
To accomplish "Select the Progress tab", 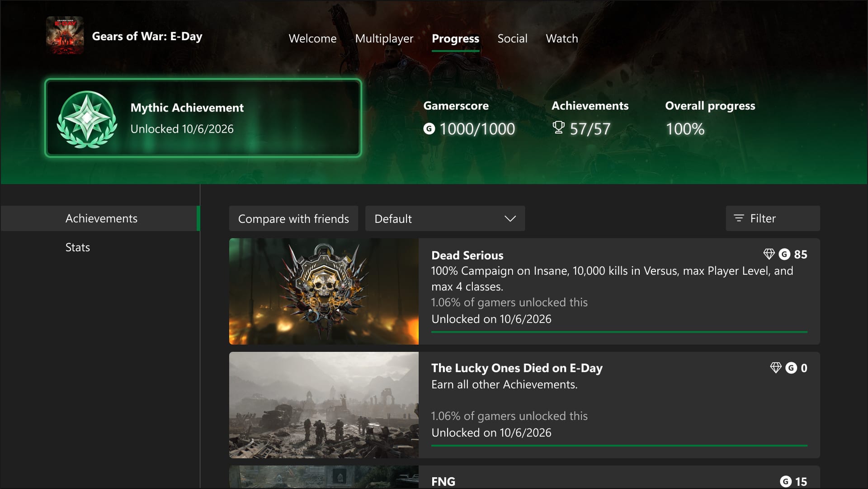I will point(455,39).
